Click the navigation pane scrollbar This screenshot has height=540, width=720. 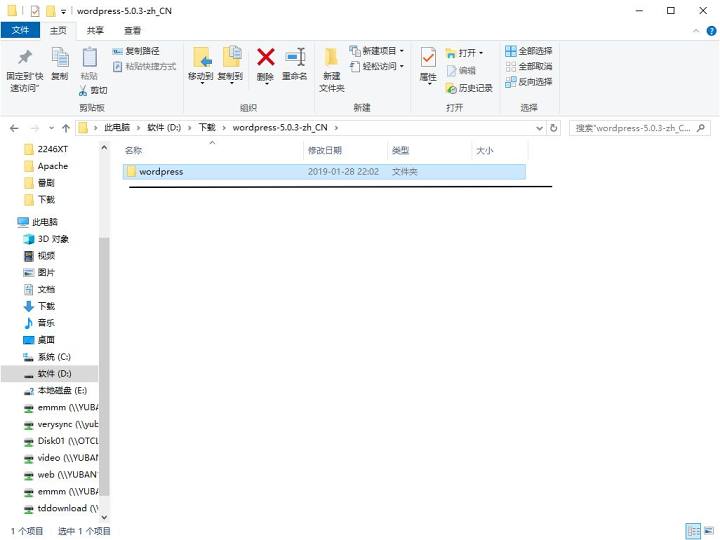[104, 367]
